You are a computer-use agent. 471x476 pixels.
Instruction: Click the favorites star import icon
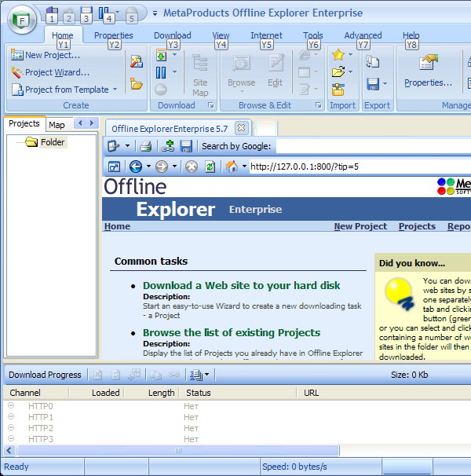point(338,55)
